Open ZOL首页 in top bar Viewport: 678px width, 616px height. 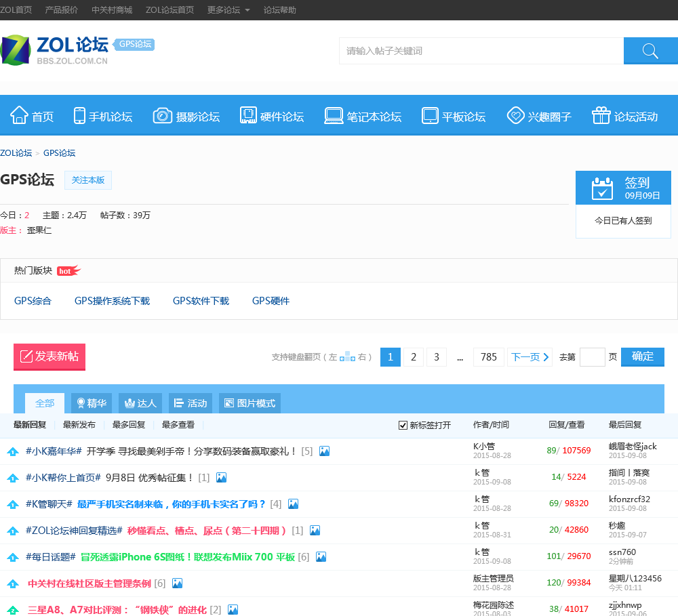click(16, 10)
